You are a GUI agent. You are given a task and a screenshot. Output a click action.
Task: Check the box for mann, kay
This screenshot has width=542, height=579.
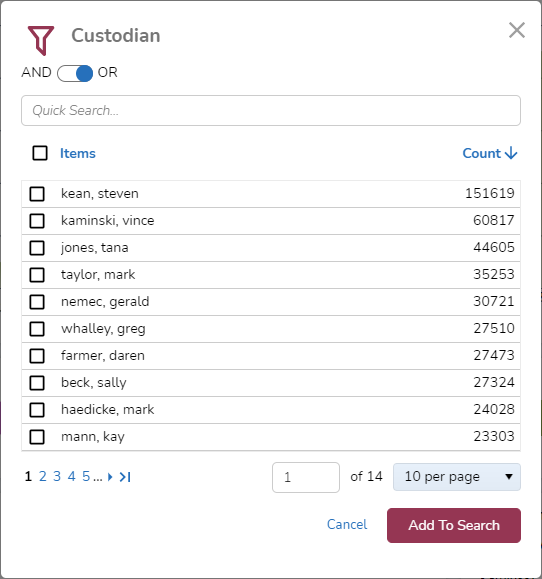point(37,437)
